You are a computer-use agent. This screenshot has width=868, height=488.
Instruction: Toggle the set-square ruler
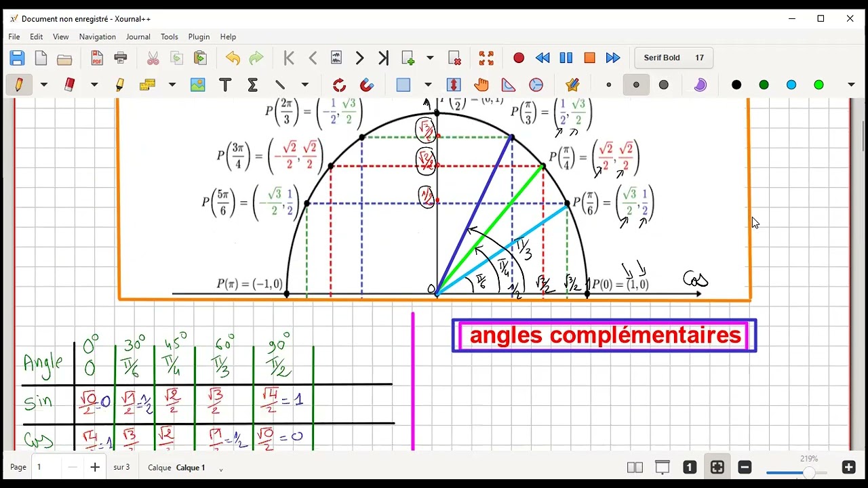click(509, 85)
